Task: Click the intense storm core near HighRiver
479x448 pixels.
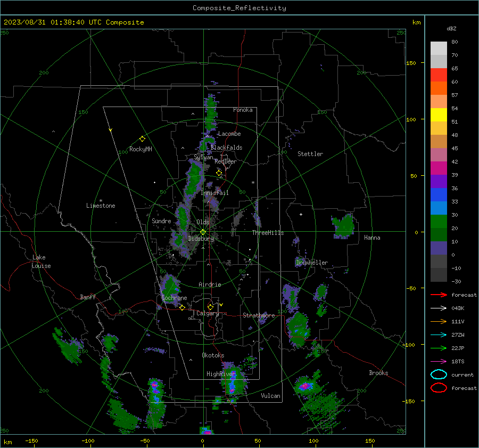Action: 233,384
